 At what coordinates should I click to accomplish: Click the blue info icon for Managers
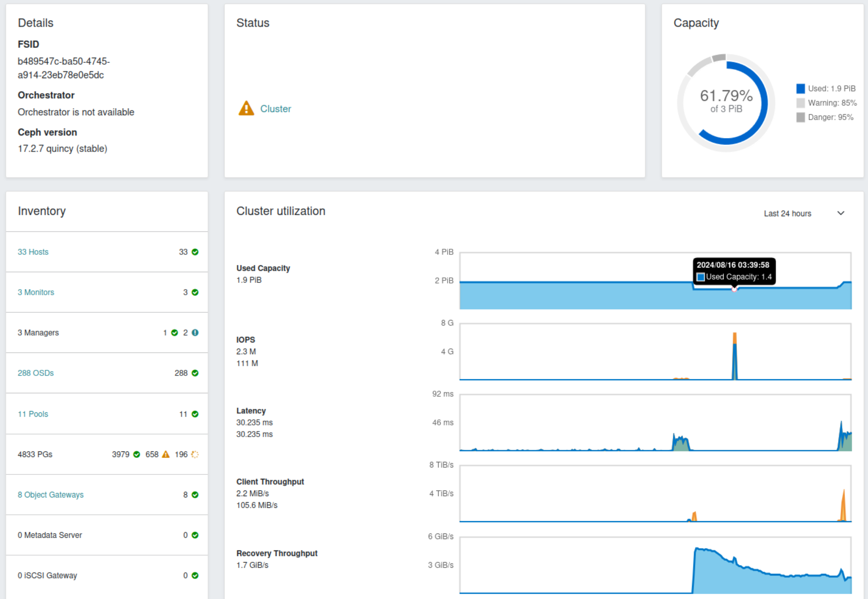[x=195, y=332]
